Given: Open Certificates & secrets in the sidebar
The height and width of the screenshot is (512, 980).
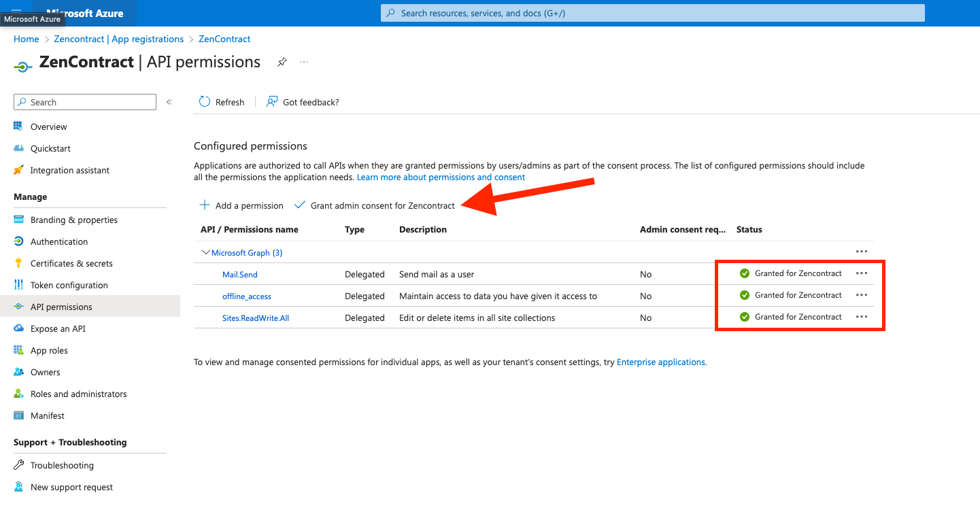Looking at the screenshot, I should click(x=71, y=263).
